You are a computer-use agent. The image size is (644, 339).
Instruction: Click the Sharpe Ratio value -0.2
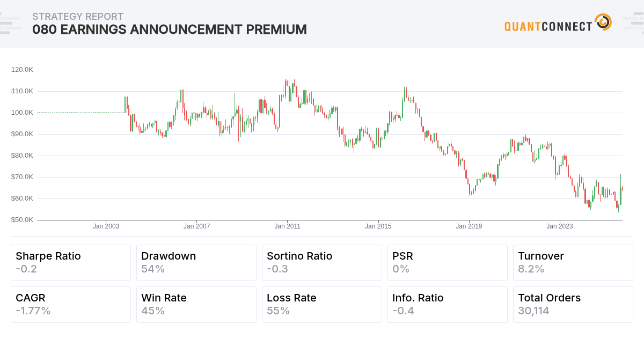coord(26,269)
